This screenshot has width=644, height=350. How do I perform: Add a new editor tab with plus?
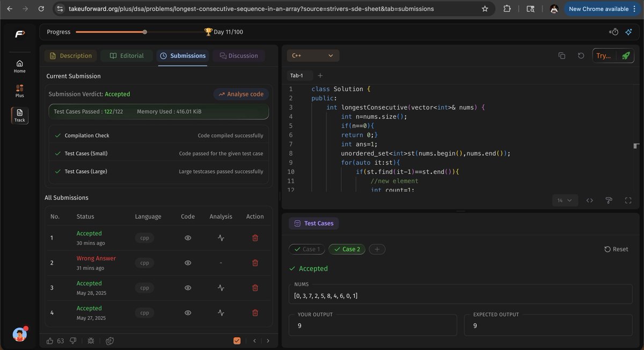pos(320,76)
